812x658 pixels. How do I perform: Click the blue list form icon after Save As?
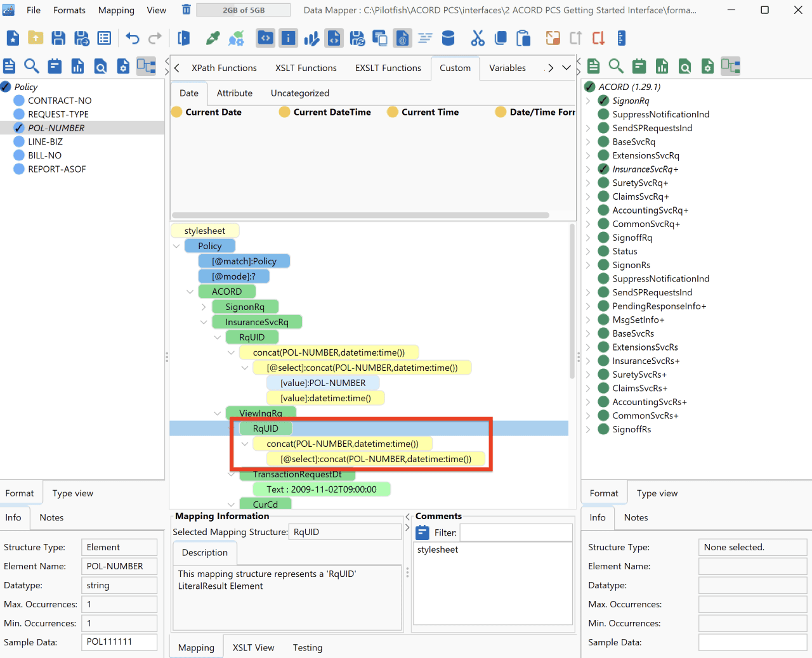[x=105, y=38]
